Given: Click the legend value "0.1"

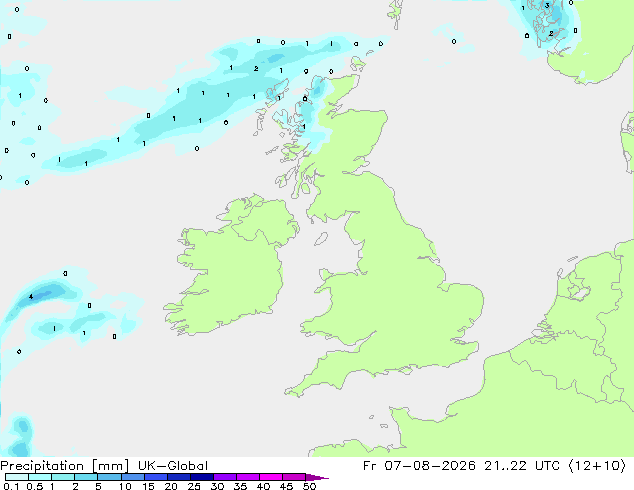Looking at the screenshot, I should [x=11, y=486].
